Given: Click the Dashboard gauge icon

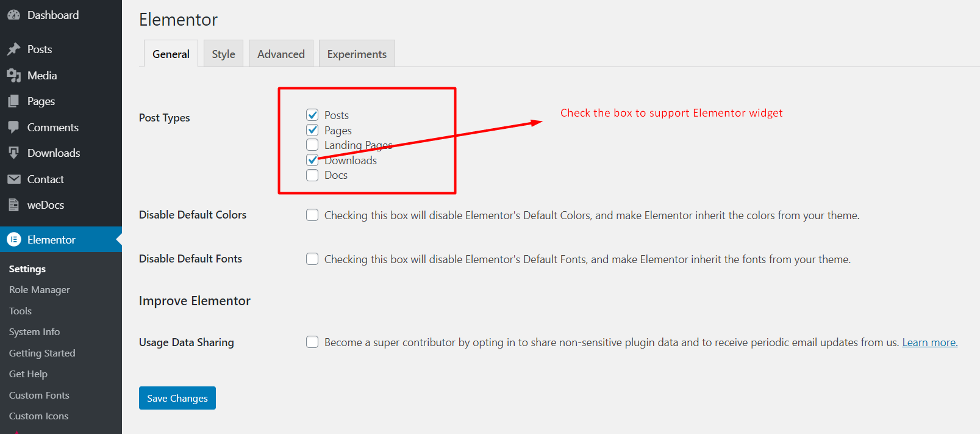Looking at the screenshot, I should pos(13,14).
